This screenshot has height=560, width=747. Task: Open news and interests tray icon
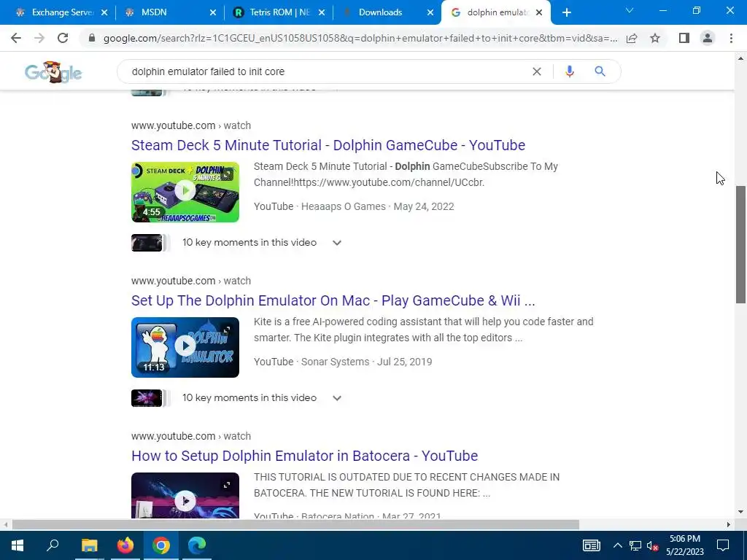[x=591, y=545]
